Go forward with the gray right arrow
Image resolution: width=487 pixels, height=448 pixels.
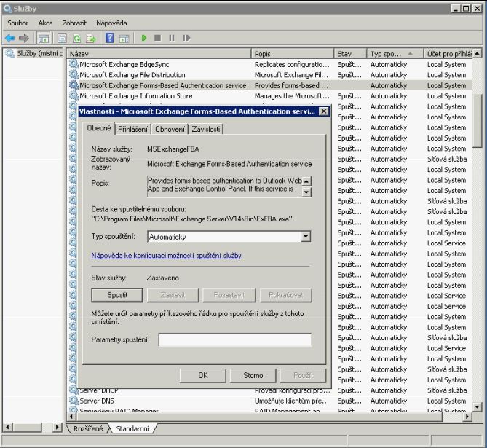tap(23, 38)
